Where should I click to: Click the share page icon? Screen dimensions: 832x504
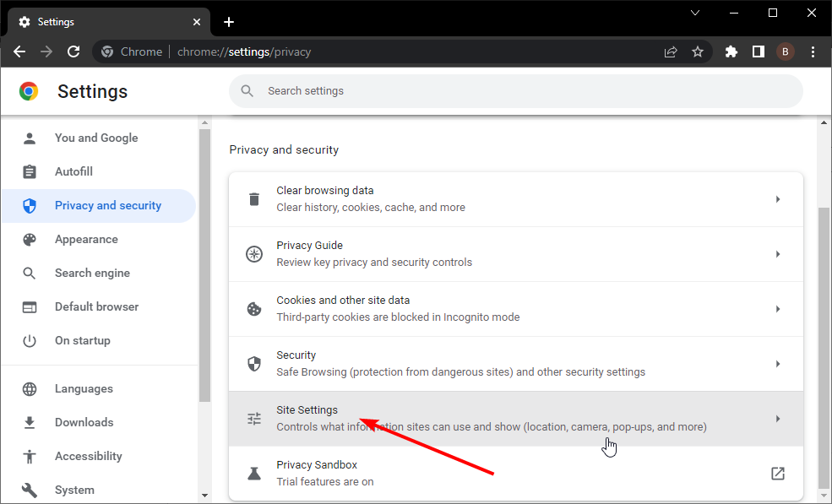(671, 51)
